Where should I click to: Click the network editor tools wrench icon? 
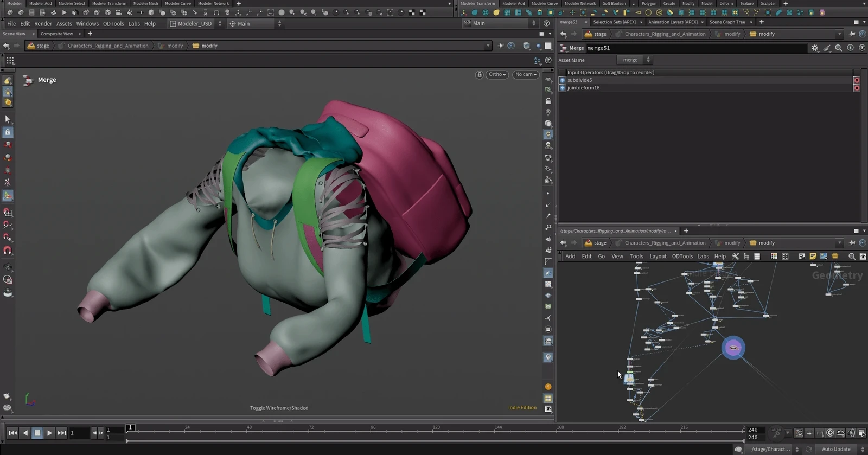[736, 257]
